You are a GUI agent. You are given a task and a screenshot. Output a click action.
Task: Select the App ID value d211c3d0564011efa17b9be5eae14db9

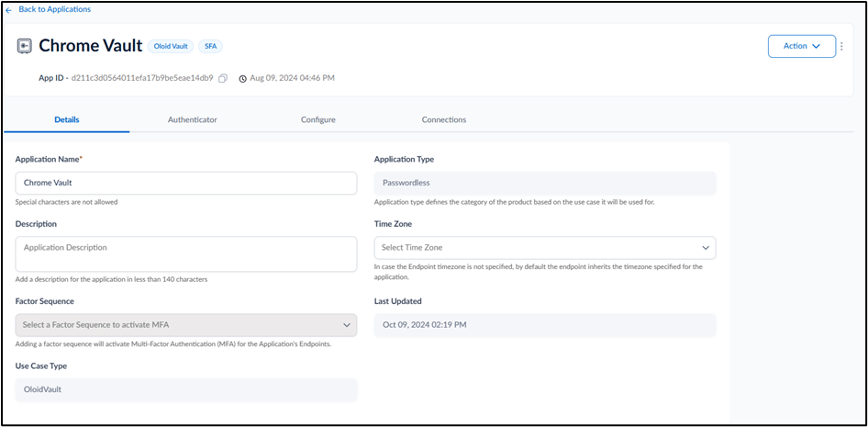142,78
